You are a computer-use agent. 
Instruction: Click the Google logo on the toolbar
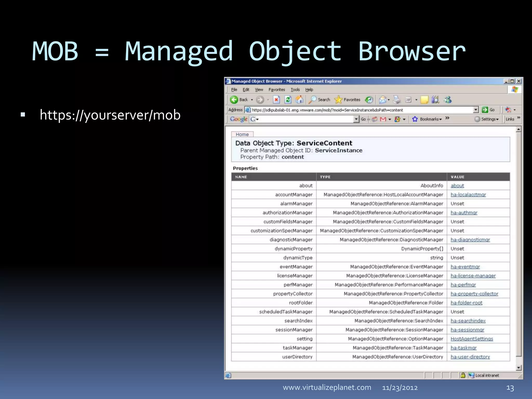click(x=238, y=119)
